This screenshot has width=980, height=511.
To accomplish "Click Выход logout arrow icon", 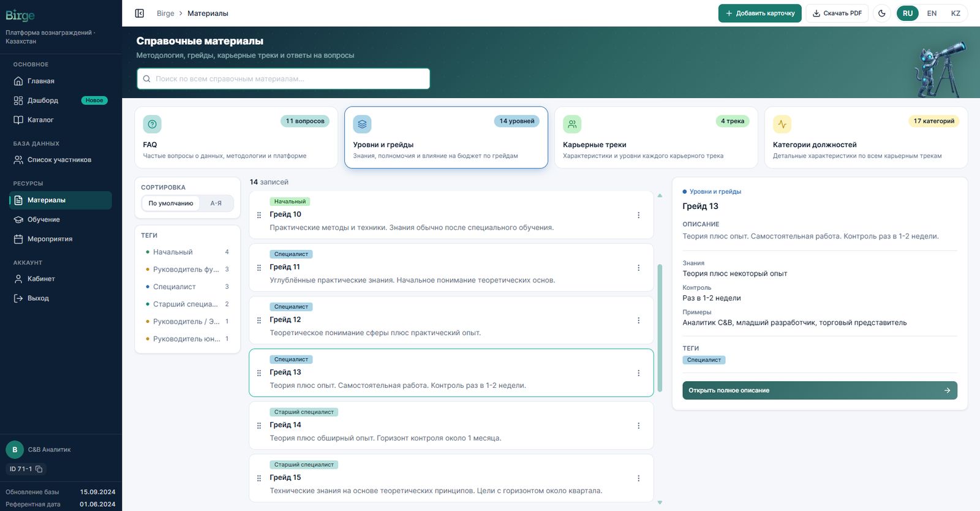I will click(18, 298).
